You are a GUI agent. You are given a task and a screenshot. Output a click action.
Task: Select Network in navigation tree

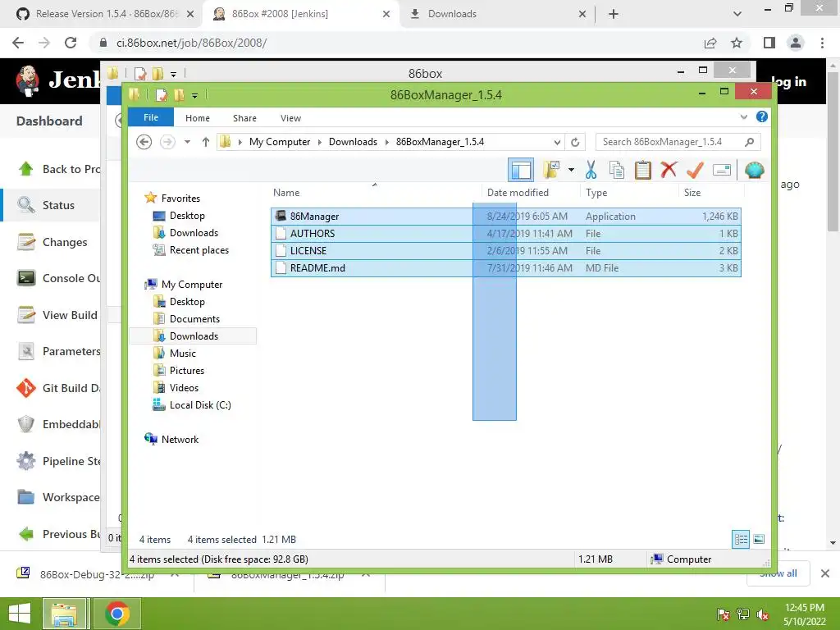click(180, 440)
